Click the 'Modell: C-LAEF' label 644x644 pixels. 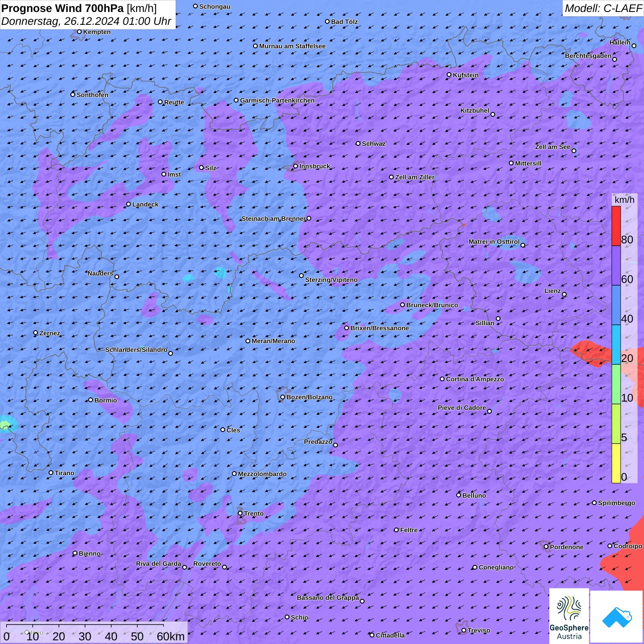(x=603, y=8)
